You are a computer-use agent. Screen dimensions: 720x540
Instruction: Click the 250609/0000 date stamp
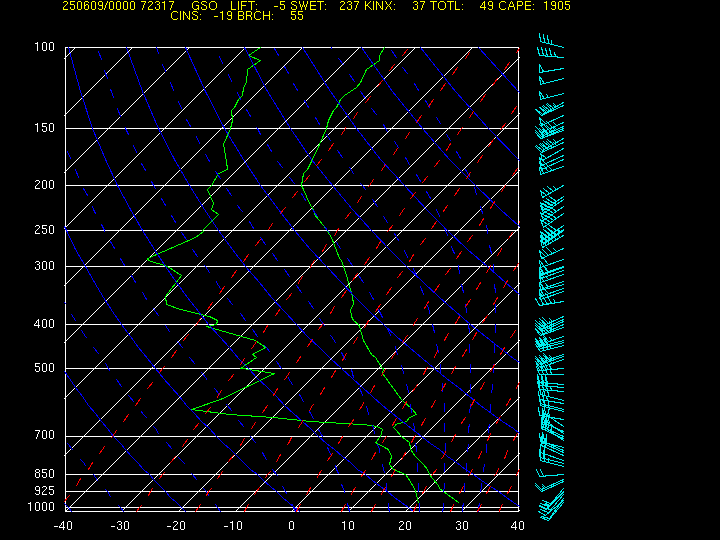pos(98,6)
